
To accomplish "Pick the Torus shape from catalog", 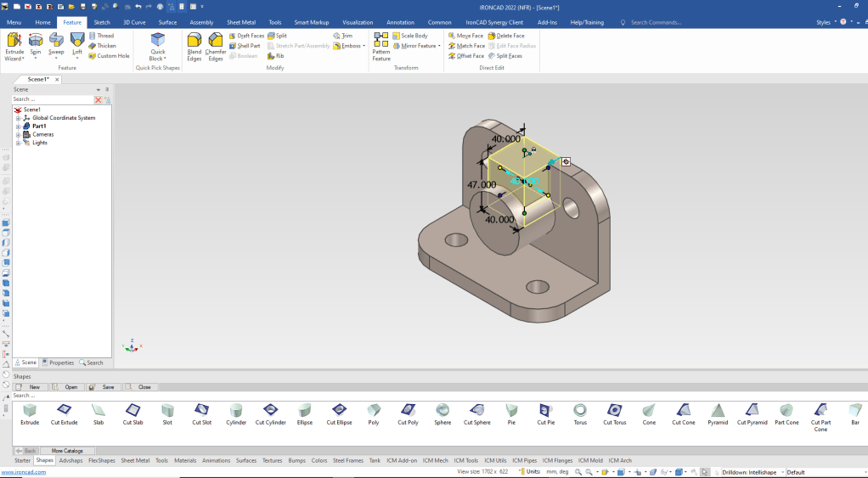I will (580, 411).
